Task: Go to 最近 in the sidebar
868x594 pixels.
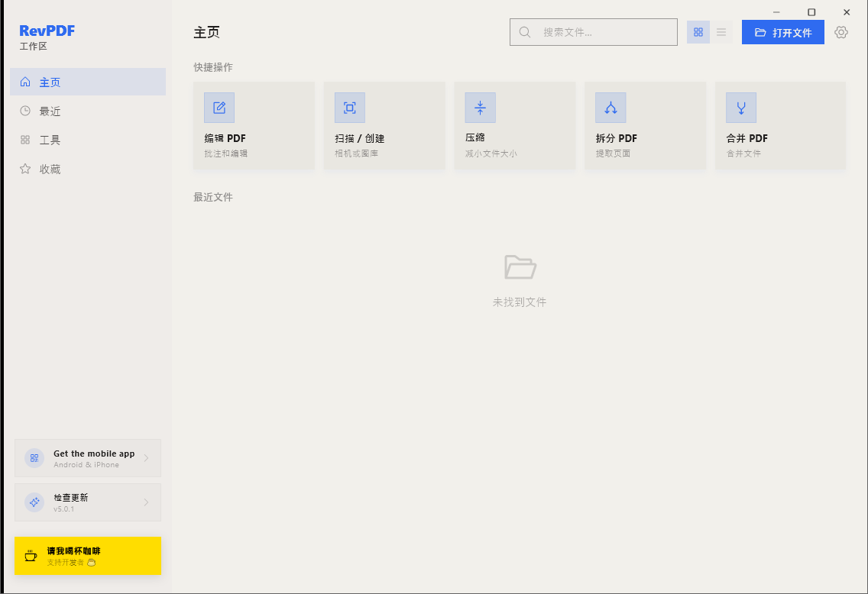Action: (x=87, y=111)
